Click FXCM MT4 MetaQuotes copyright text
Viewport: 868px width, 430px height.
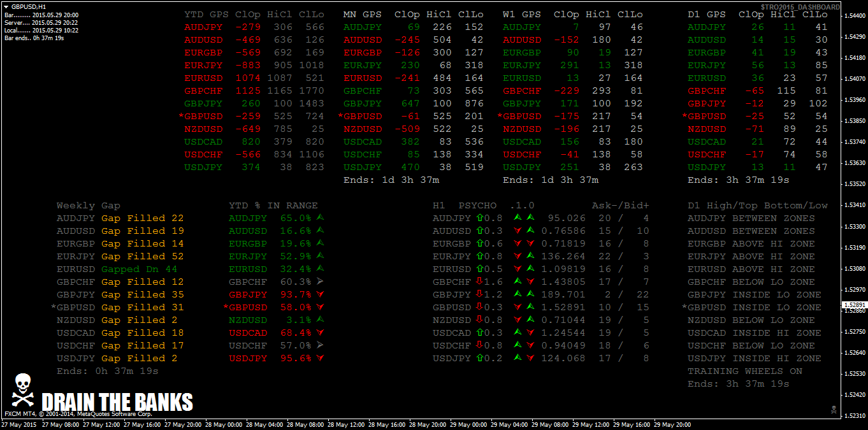pyautogui.click(x=78, y=414)
